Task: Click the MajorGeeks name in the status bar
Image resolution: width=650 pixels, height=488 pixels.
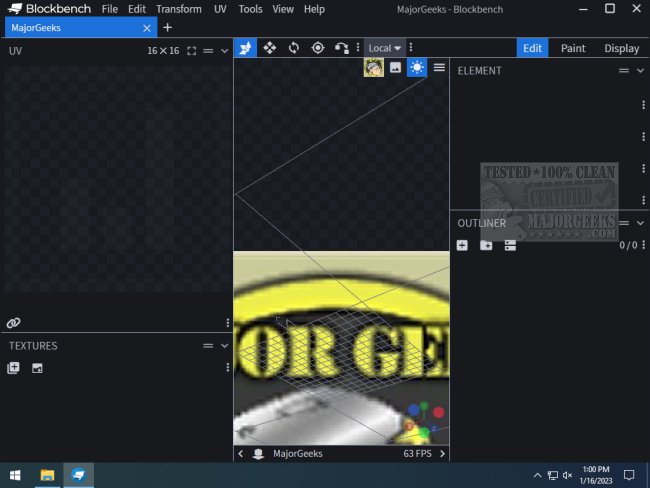Action: [x=298, y=454]
